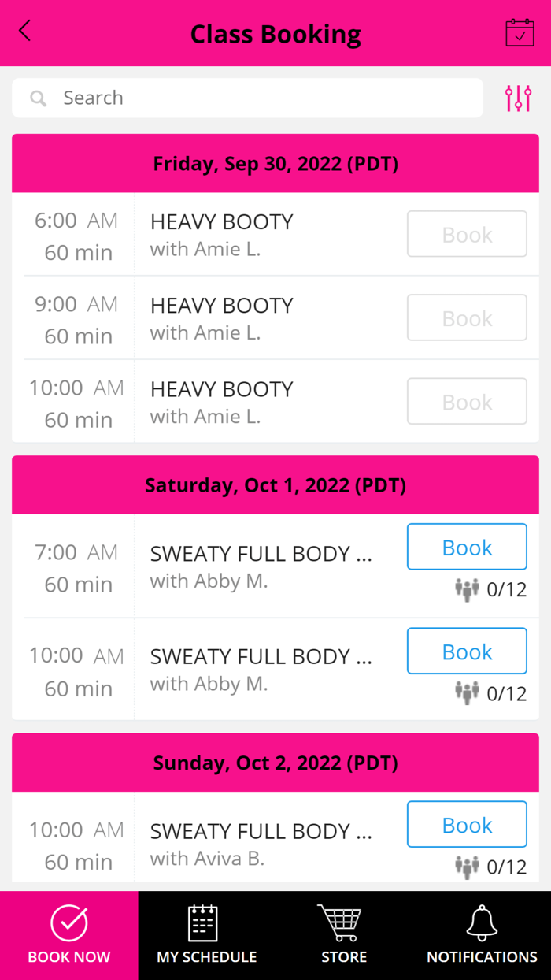This screenshot has width=551, height=980.
Task: Open the calendar icon in header
Action: (x=520, y=32)
